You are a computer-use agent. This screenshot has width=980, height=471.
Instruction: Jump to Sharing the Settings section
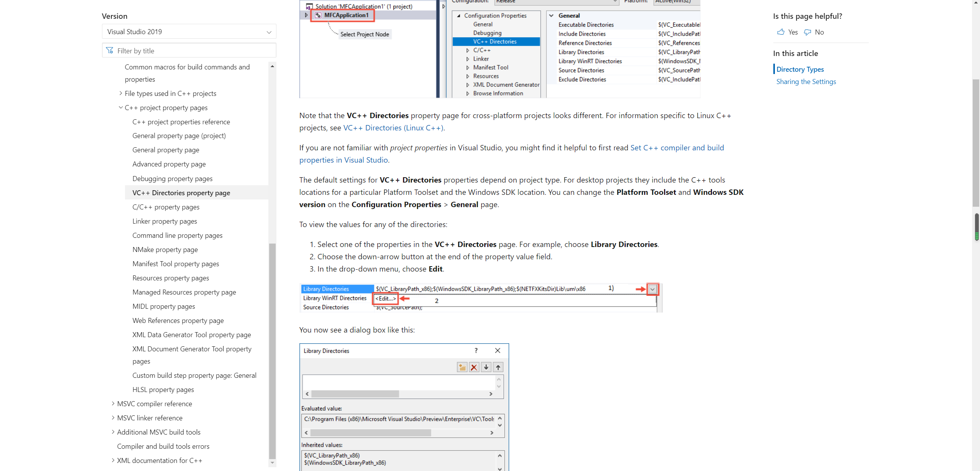[806, 82]
